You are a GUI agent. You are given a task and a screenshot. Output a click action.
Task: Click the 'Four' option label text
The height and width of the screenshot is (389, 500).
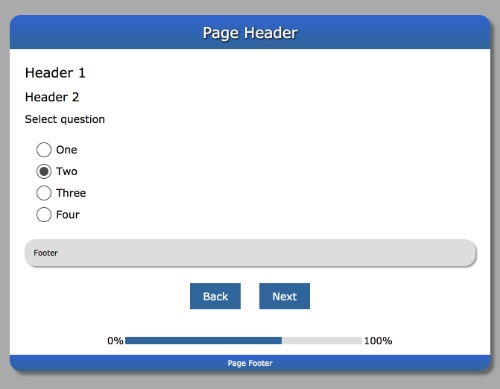[x=68, y=215]
